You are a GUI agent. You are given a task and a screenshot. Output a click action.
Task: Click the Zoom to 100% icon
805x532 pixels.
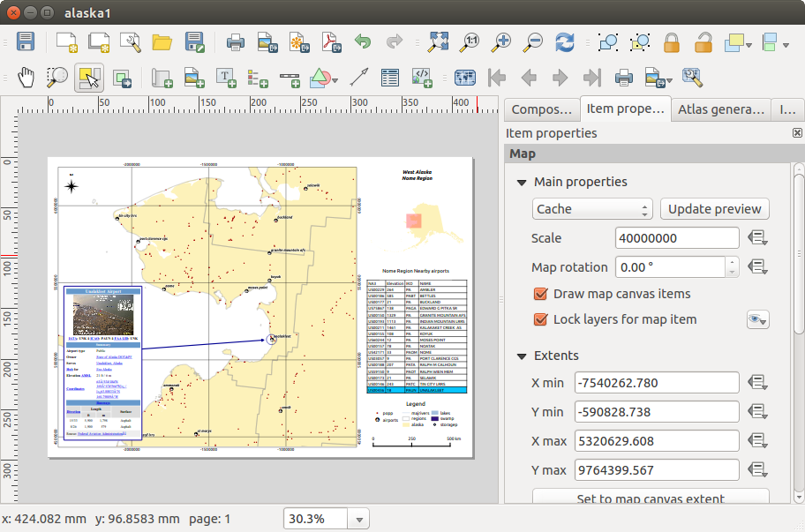tap(470, 41)
